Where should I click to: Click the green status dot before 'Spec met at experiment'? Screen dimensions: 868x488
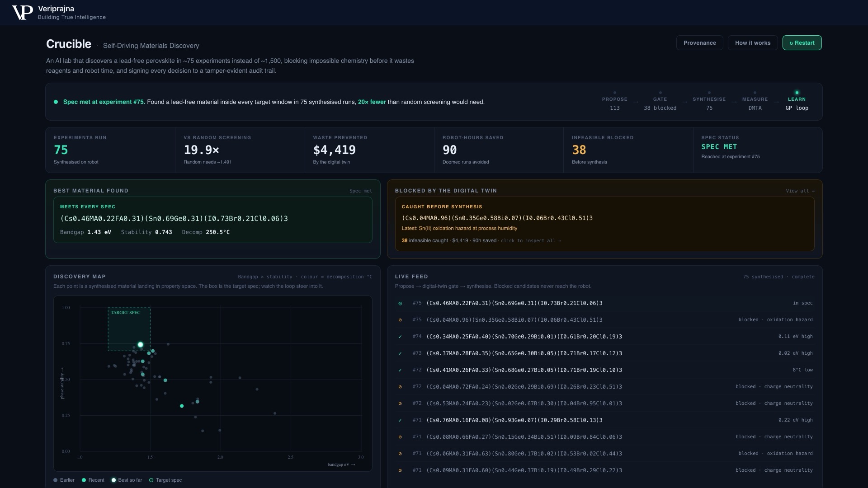[56, 102]
